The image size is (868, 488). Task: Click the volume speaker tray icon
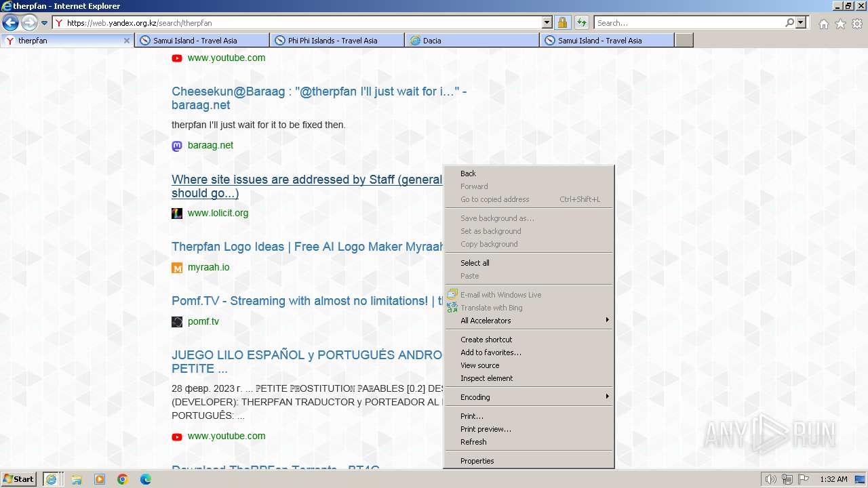coord(771,479)
